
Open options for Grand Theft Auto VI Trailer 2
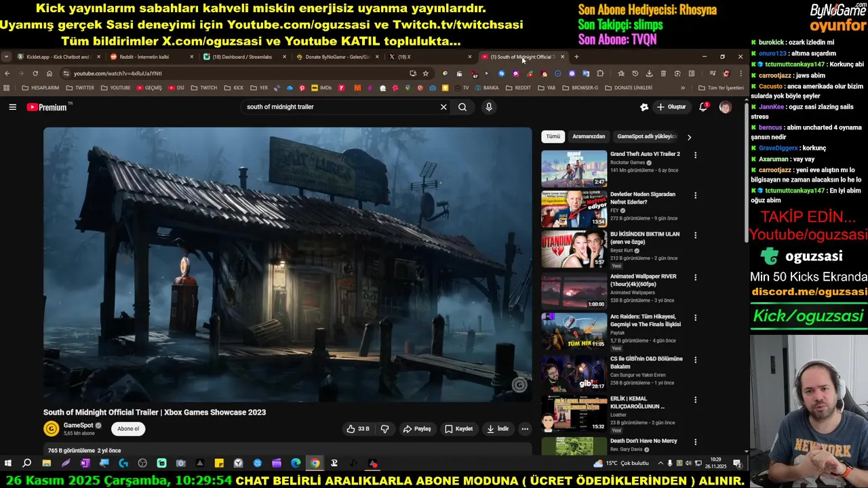point(695,155)
